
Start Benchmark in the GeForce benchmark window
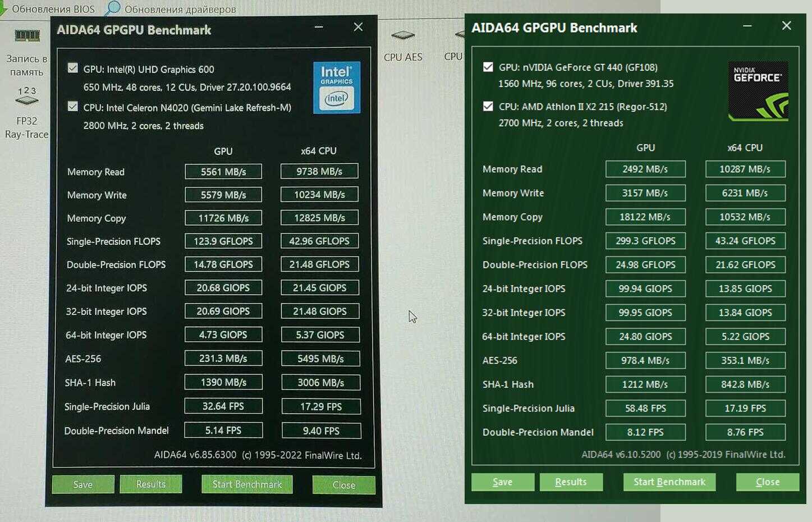pos(669,482)
